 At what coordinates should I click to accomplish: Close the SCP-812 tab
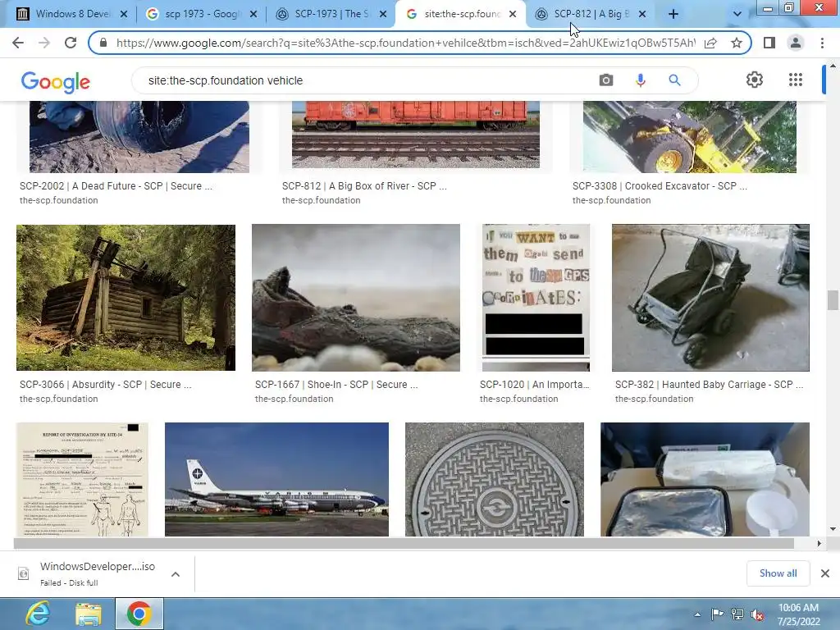[642, 15]
